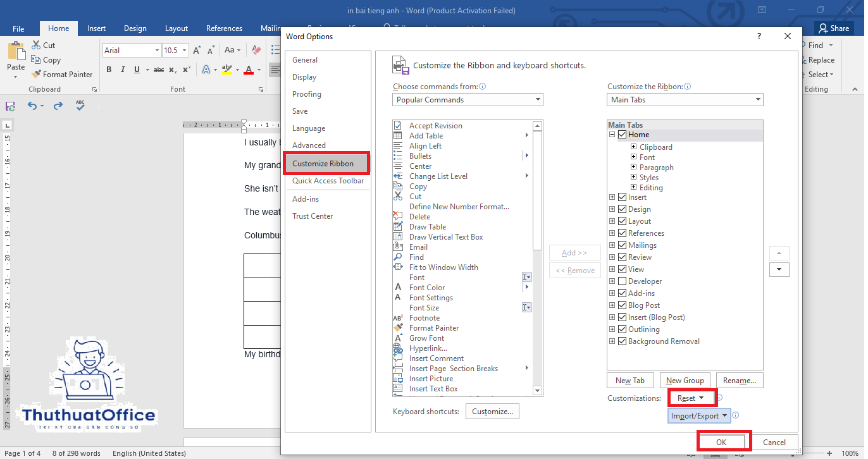The width and height of the screenshot is (868, 459).
Task: Pick red Font Color in ribbon
Action: tap(249, 70)
